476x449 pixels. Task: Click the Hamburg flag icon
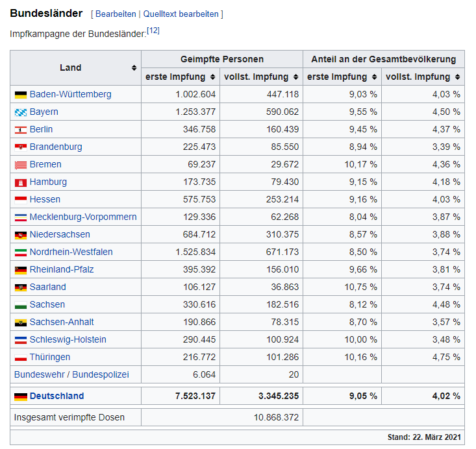(20, 182)
